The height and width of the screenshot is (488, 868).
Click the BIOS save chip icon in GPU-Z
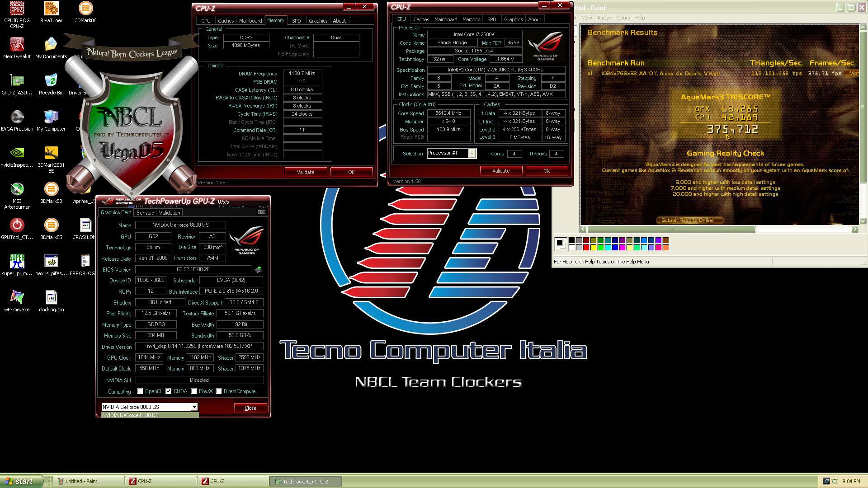[258, 269]
